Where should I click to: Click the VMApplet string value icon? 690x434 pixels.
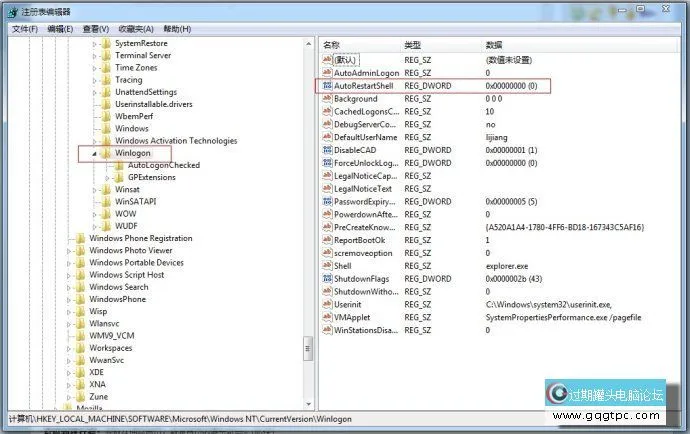point(327,317)
